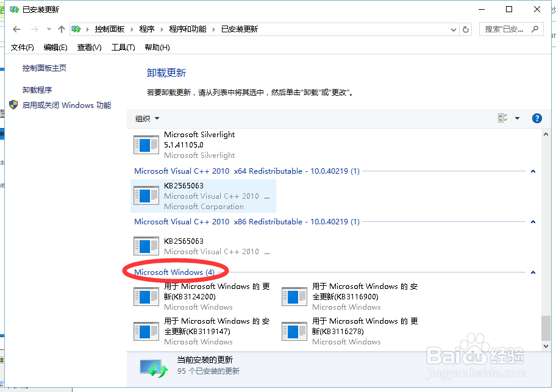The width and height of the screenshot is (556, 392).
Task: Select KB2565063 under x86 Redistributable
Action: [202, 246]
